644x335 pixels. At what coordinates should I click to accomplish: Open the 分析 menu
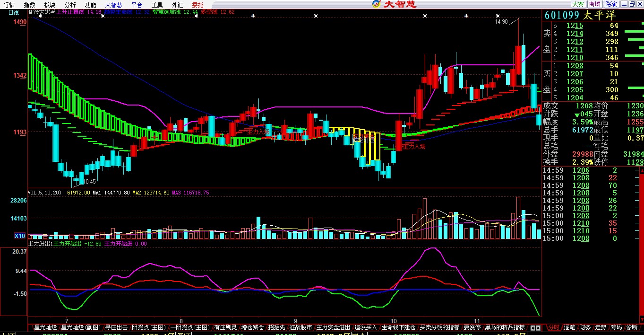(x=70, y=4)
